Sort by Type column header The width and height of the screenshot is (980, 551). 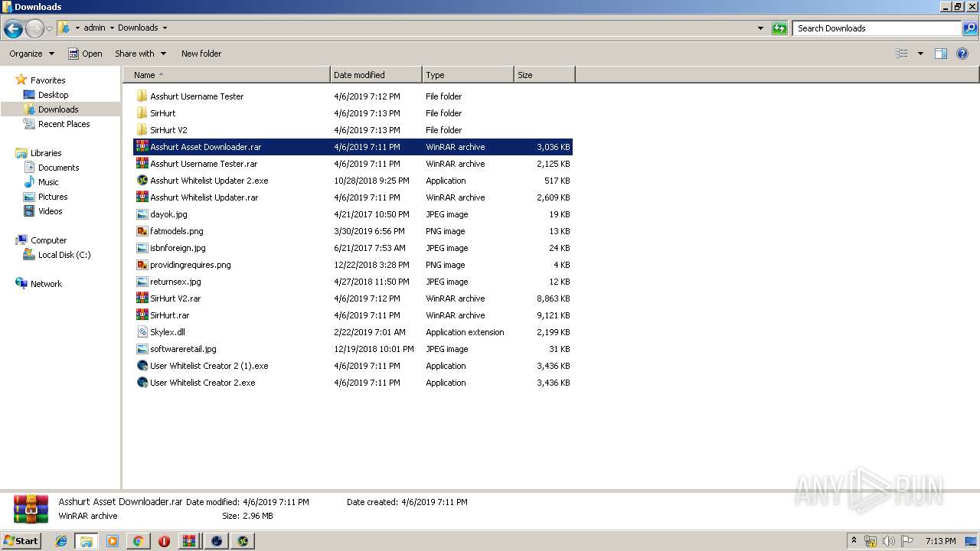point(468,75)
